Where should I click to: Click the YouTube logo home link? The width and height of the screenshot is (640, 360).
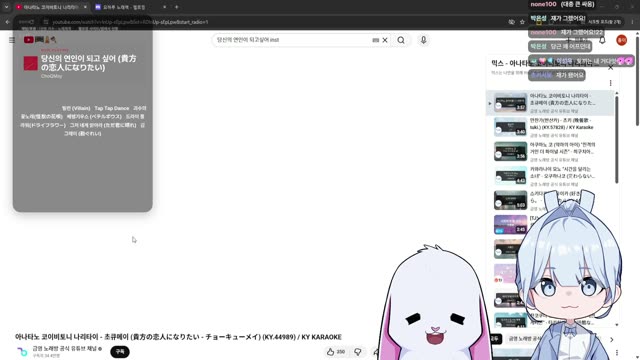(x=40, y=40)
